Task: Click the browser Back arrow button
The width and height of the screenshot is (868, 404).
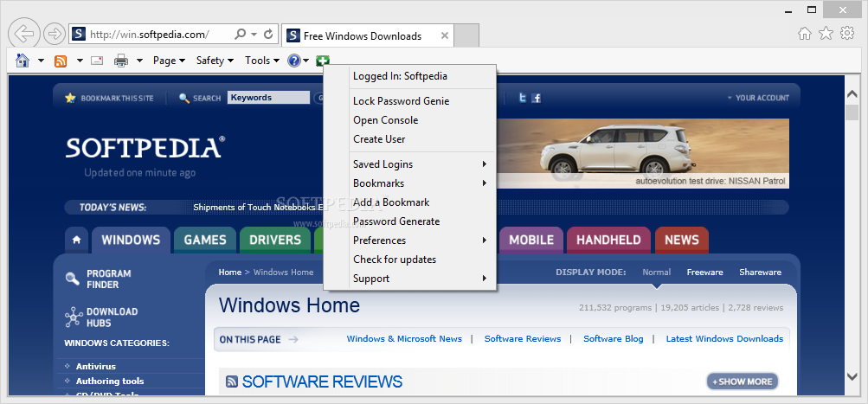Action: coord(24,34)
